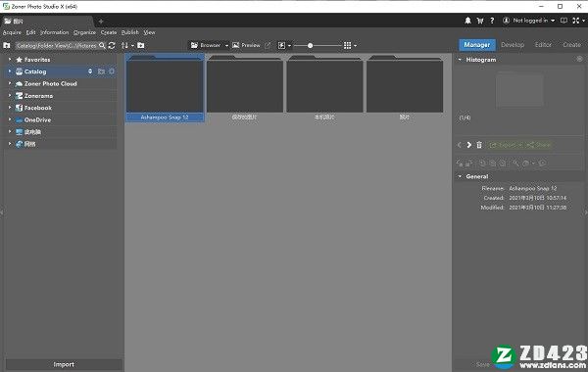Select Zoner Photo Cloud in navigator
588x372 pixels.
pos(51,84)
